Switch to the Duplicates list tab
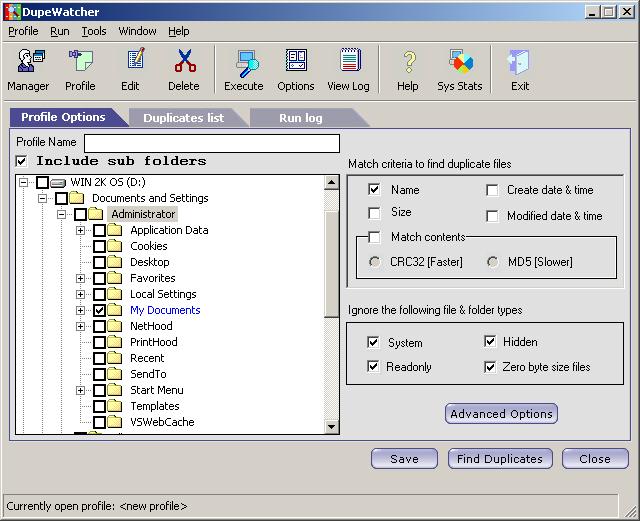 (184, 118)
